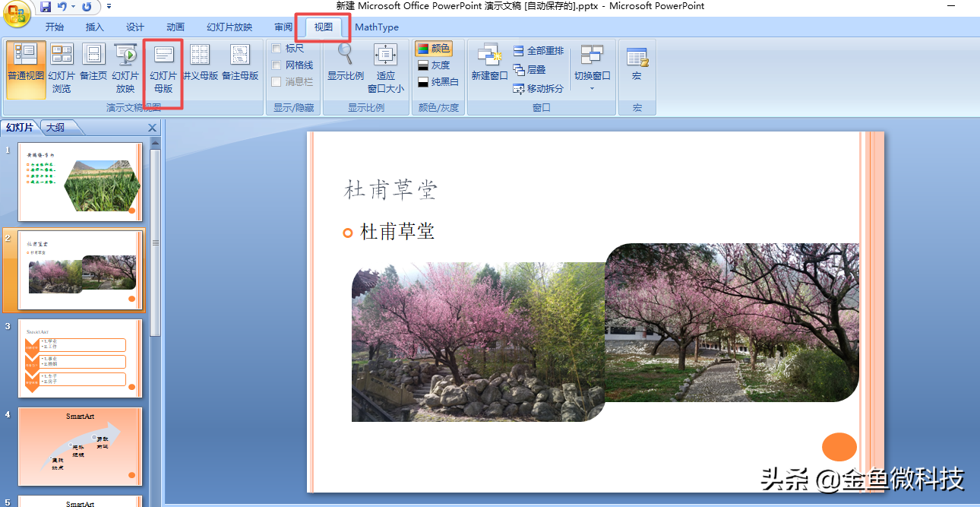Switch to 普通视图 normal view
The height and width of the screenshot is (507, 980).
click(26, 69)
